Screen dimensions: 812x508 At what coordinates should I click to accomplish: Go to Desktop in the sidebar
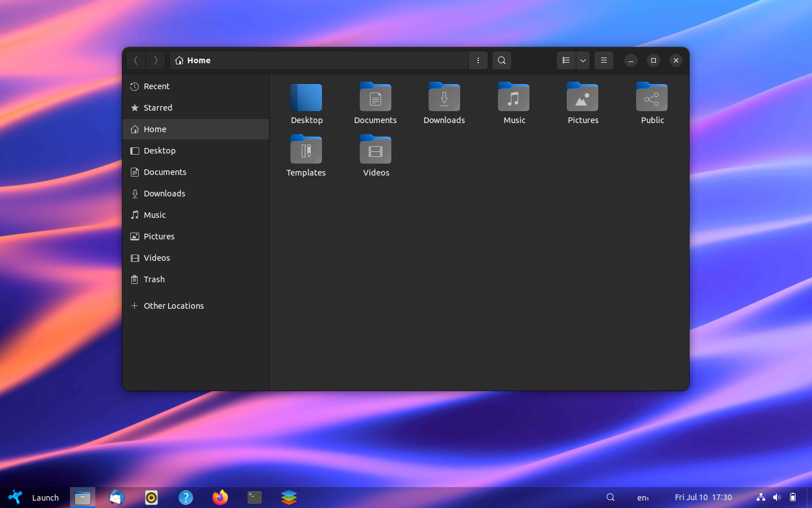196,151
